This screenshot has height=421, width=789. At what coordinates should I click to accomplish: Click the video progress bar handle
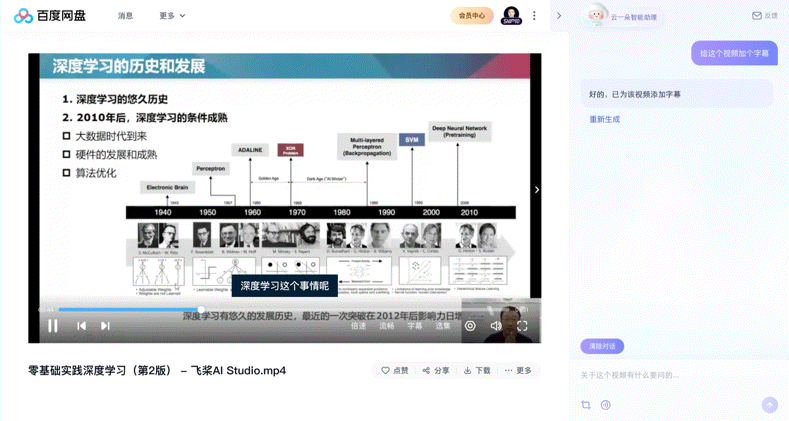[201, 309]
